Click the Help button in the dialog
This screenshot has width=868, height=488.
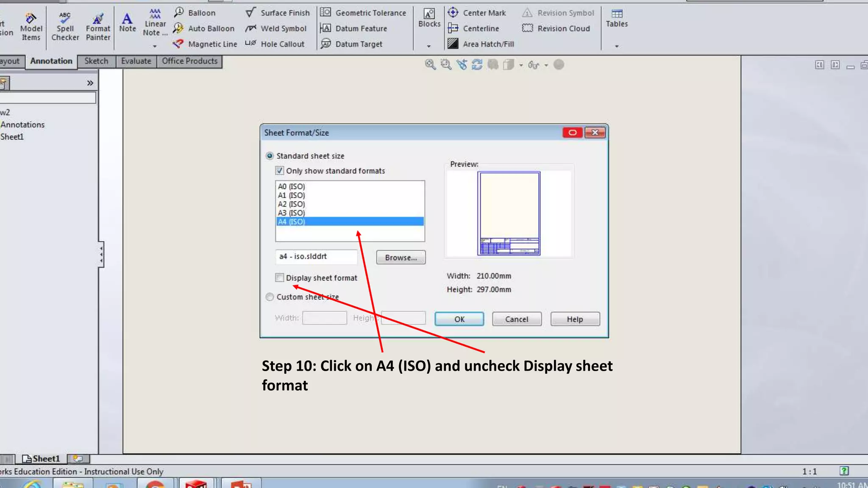(575, 319)
